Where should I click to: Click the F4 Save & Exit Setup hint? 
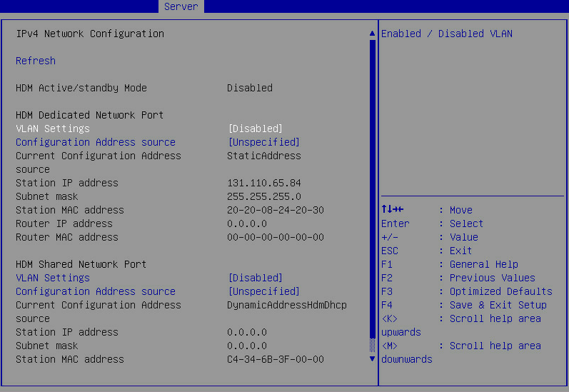coord(464,305)
